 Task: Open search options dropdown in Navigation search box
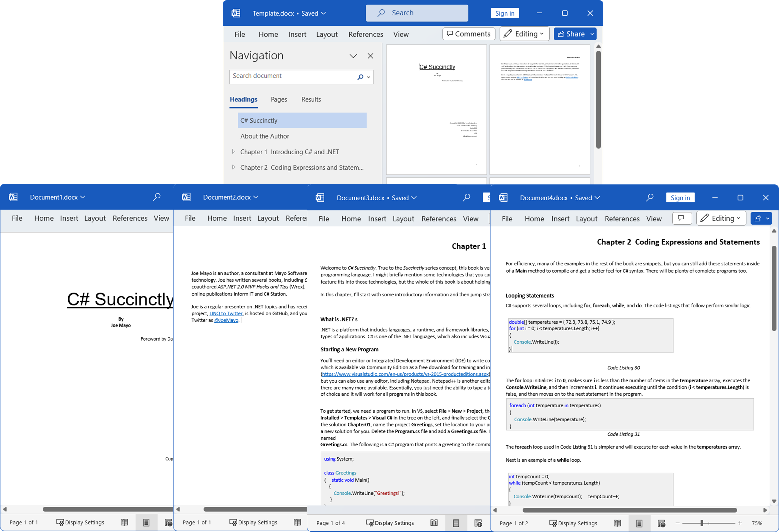tap(368, 77)
